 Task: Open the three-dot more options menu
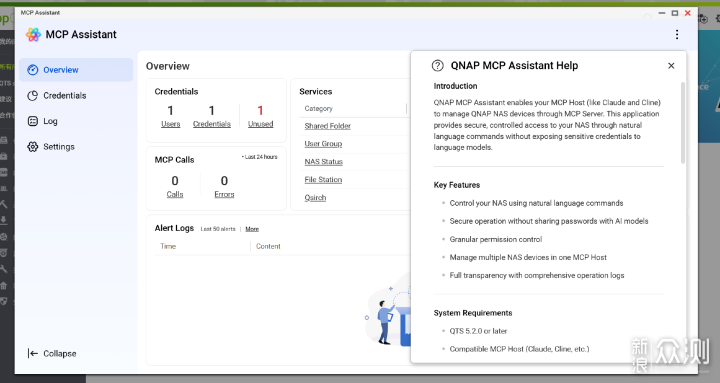677,34
